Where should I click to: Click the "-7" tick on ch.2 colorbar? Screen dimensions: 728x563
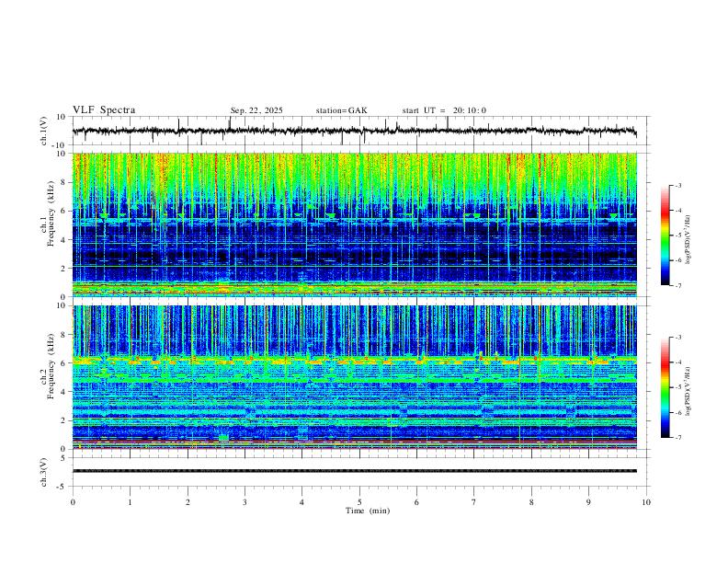678,437
